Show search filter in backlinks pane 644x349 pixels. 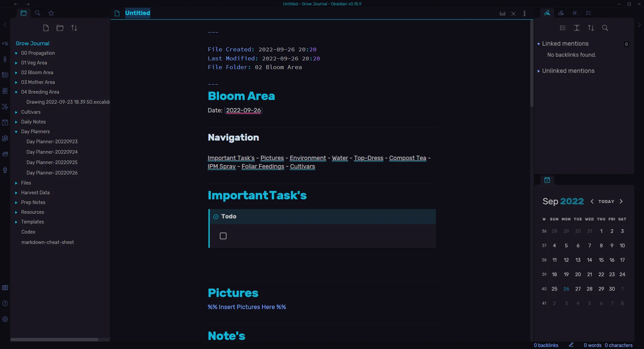click(x=605, y=28)
